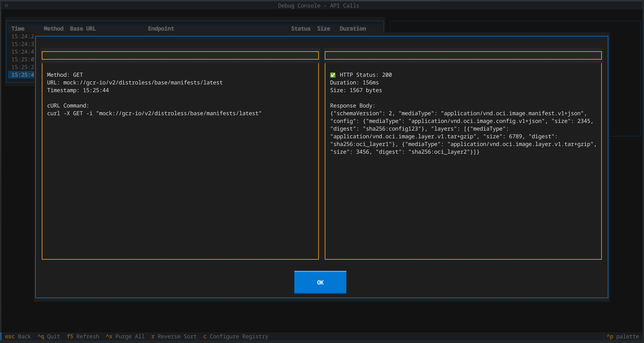Sort calls by the Method column
The height and width of the screenshot is (343, 644).
pos(53,29)
